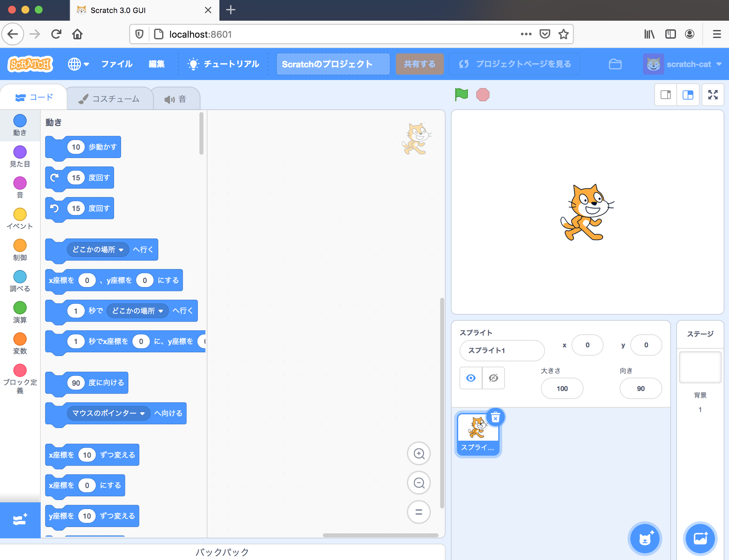Image resolution: width=729 pixels, height=560 pixels.
Task: Click the choose a sprite cat button
Action: 645,538
